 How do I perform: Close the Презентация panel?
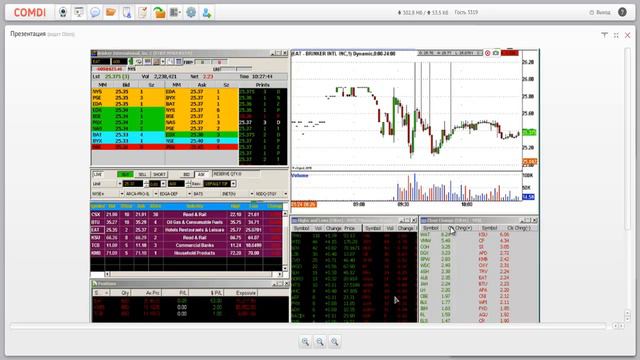(x=628, y=35)
